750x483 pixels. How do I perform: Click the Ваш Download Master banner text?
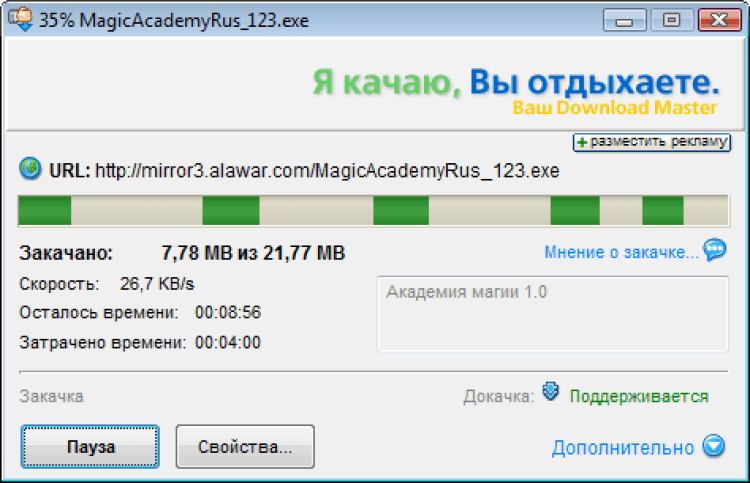[615, 108]
